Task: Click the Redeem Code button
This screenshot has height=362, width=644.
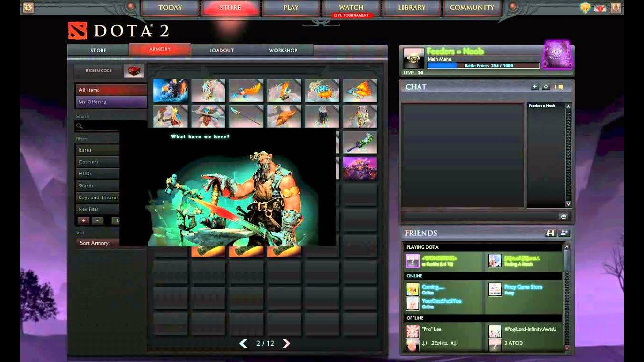Action: pos(99,71)
